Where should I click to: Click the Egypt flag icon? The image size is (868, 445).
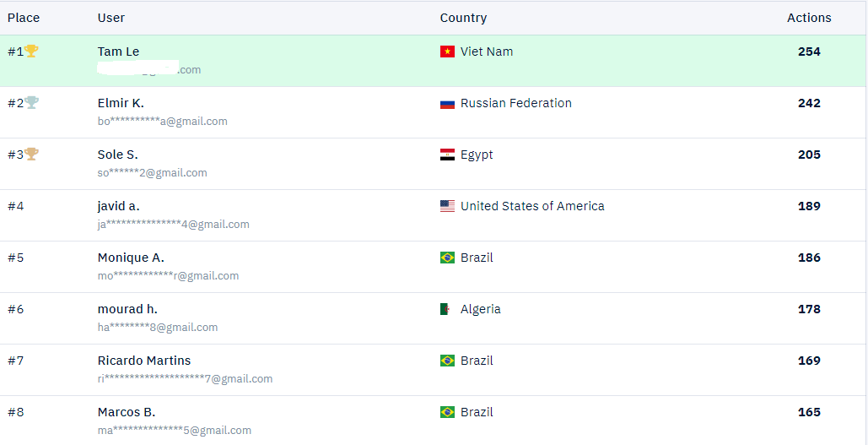(447, 155)
